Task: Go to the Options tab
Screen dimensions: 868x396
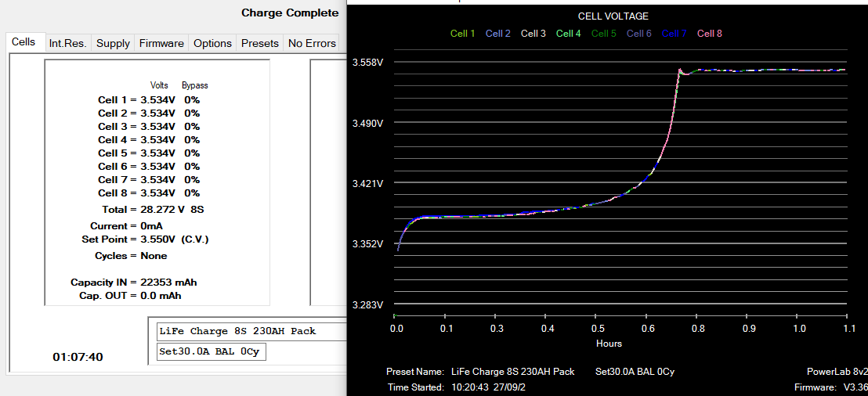Action: (x=212, y=43)
